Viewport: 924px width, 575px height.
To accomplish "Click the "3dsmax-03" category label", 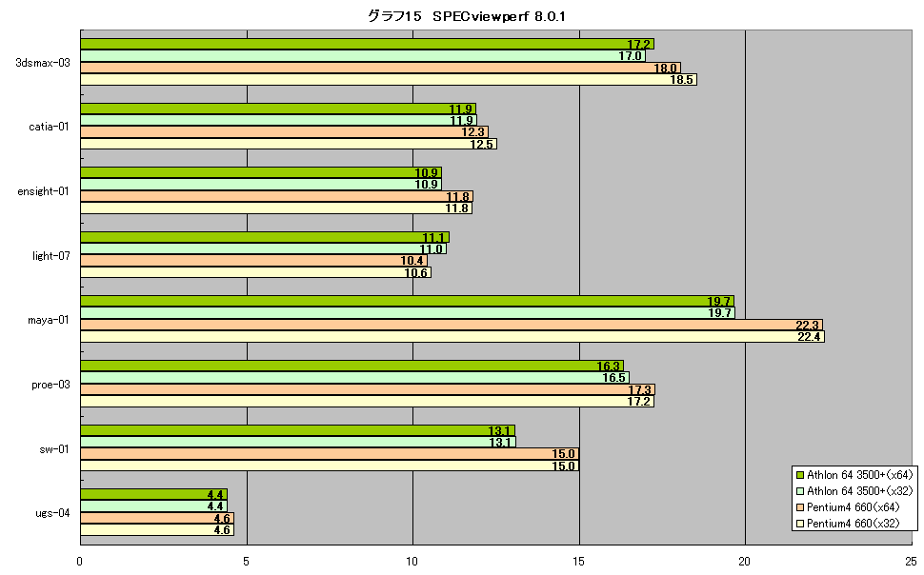I will pos(43,63).
